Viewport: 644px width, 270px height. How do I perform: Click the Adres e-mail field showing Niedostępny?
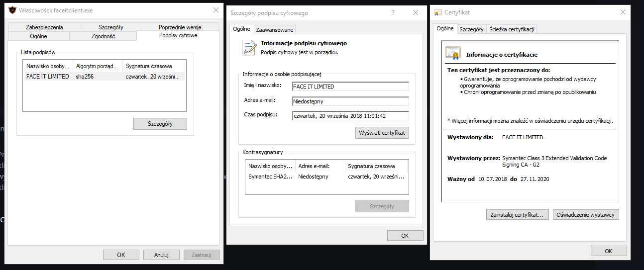(350, 101)
